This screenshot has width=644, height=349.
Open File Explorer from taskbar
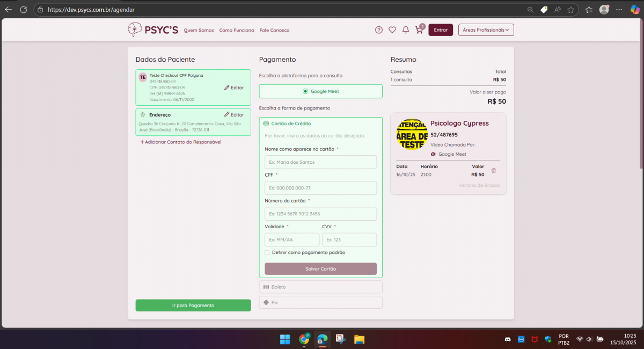coord(359,339)
